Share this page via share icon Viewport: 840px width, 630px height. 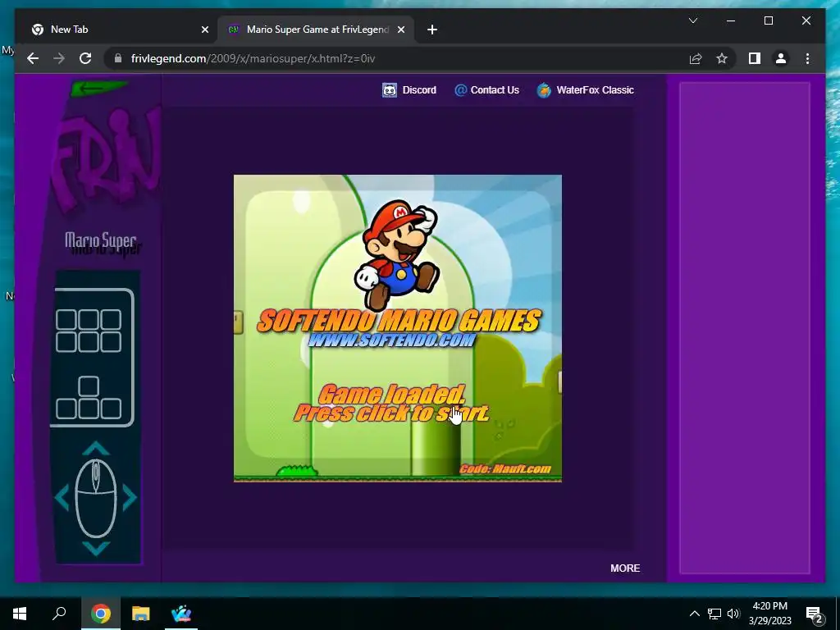696,58
